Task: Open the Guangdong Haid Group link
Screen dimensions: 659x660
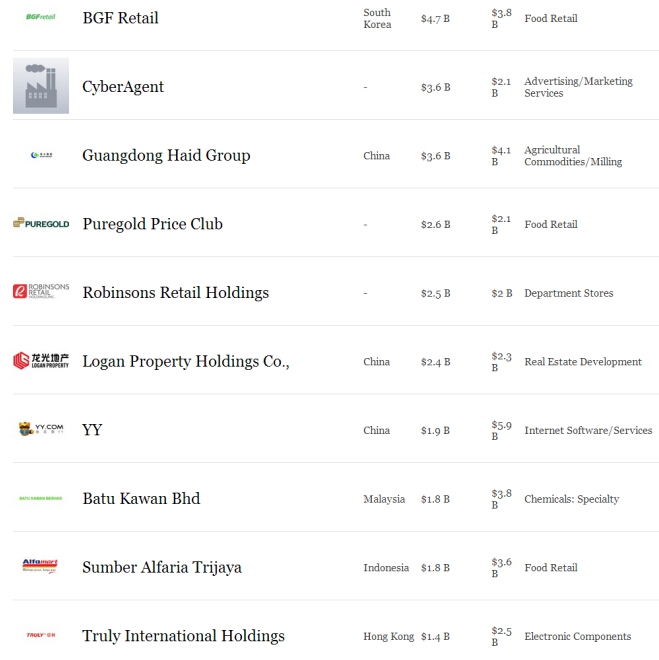Action: pyautogui.click(x=166, y=156)
